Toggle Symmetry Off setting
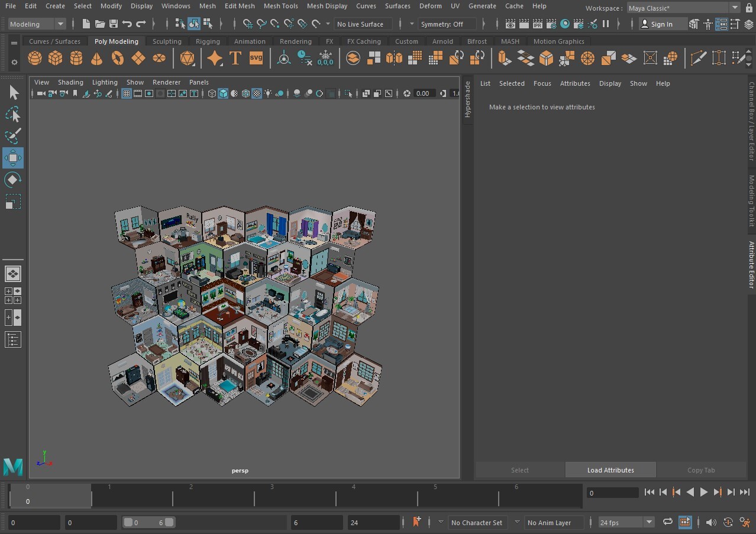The image size is (756, 534). (x=447, y=24)
